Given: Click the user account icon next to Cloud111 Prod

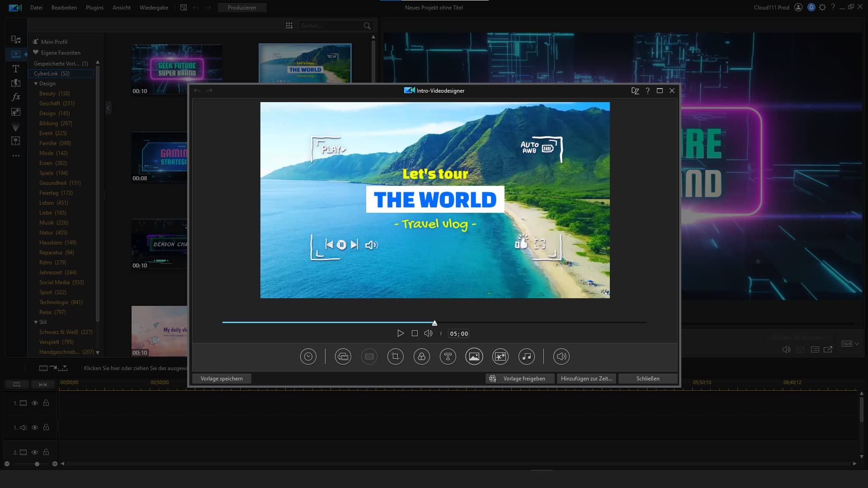Looking at the screenshot, I should point(798,7).
